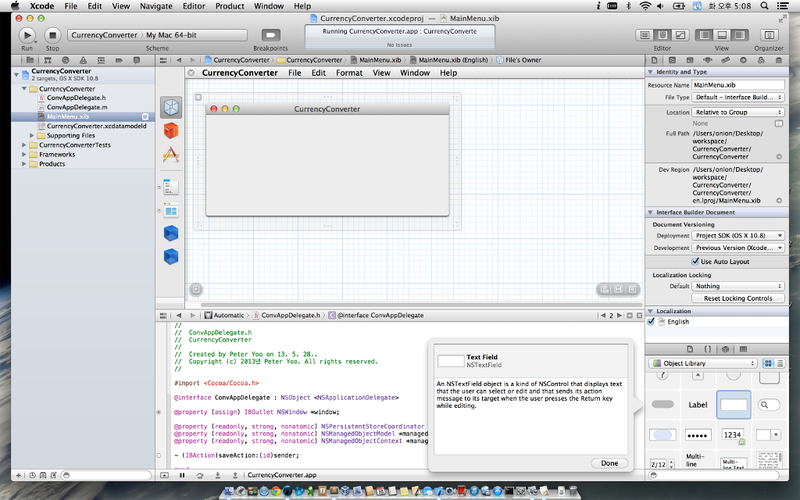Viewport: 800px width, 500px height.
Task: Toggle the Breakpoints button
Action: pyautogui.click(x=270, y=35)
